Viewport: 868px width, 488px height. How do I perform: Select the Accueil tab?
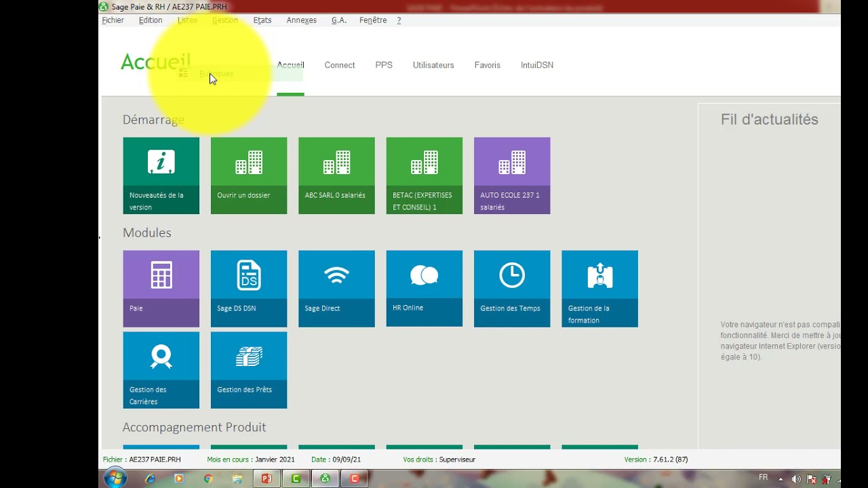tap(290, 65)
